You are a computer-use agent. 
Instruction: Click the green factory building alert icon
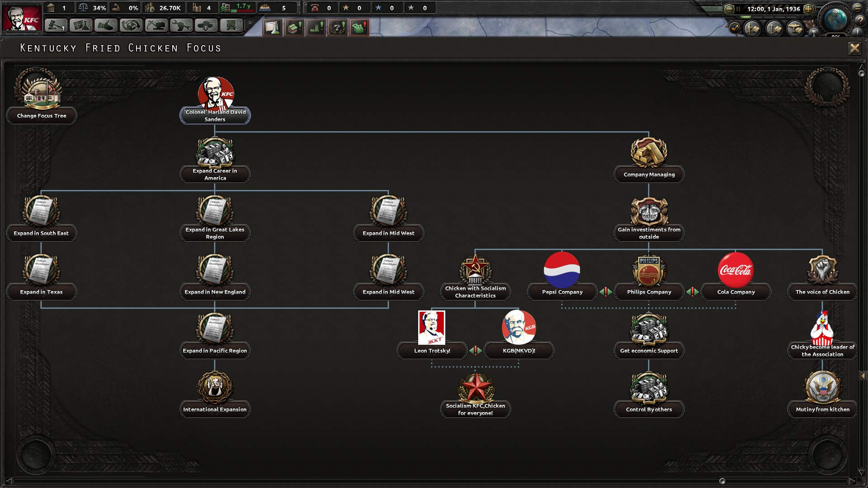coord(294,28)
